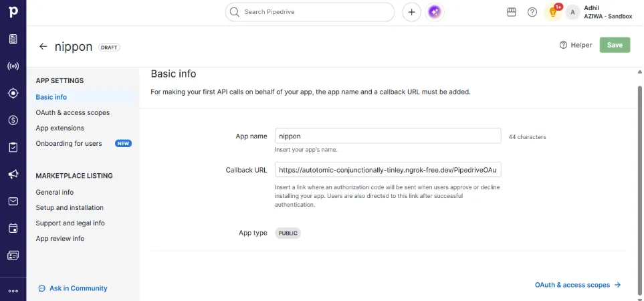Viewport: 644px width, 301px height.
Task: Open the Contacts card sidebar icon
Action: pyautogui.click(x=13, y=256)
